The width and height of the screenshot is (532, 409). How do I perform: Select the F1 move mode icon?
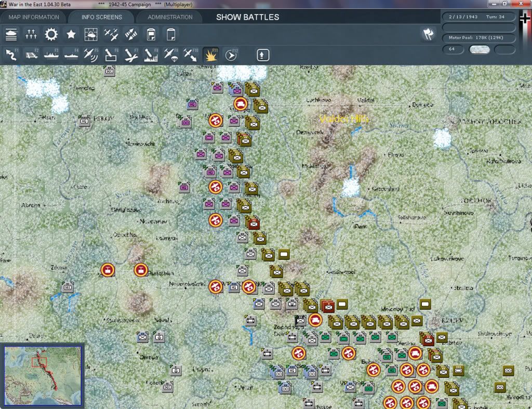11,55
